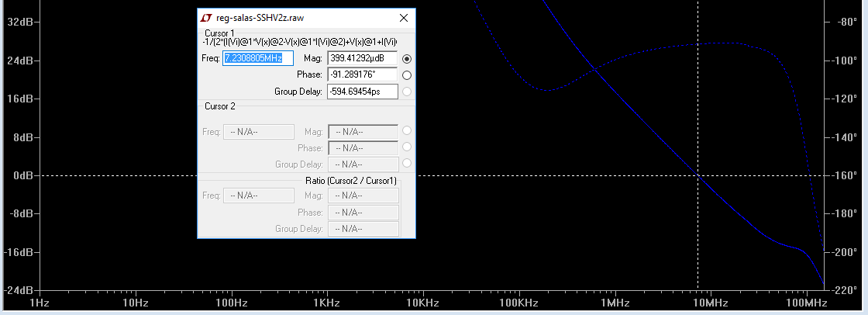Viewport: 868px width, 315px height.
Task: Click Ratio Phase N/A field
Action: 363,213
